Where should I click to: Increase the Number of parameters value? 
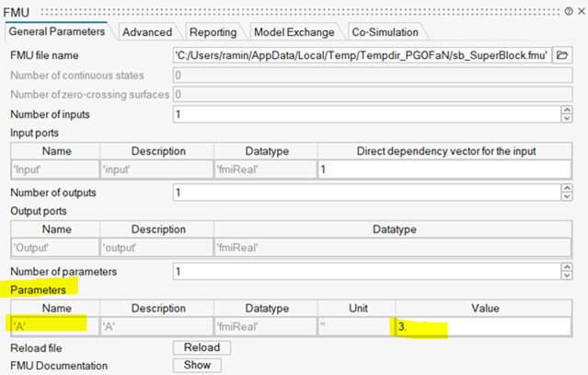click(566, 267)
